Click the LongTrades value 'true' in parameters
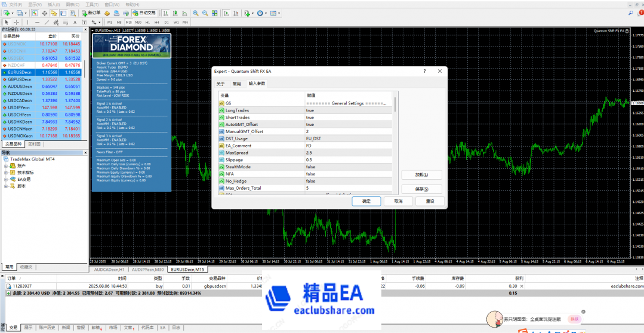The height and width of the screenshot is (333, 644). (x=310, y=110)
